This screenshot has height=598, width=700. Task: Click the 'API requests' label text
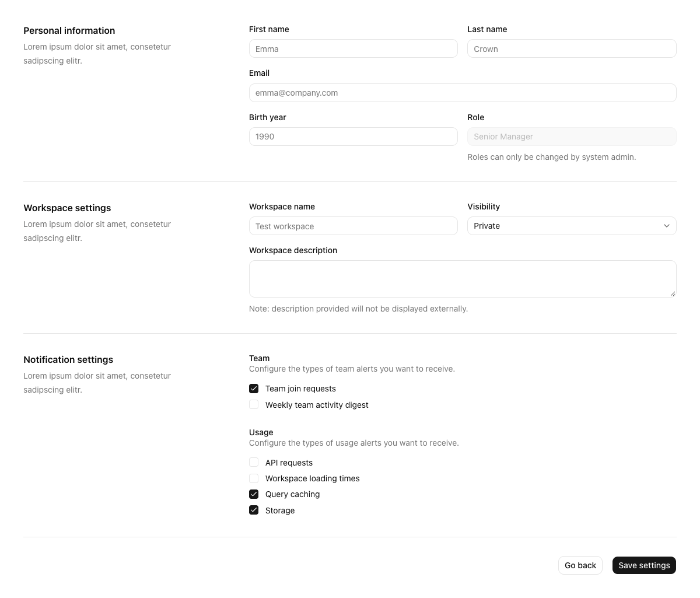coord(289,463)
